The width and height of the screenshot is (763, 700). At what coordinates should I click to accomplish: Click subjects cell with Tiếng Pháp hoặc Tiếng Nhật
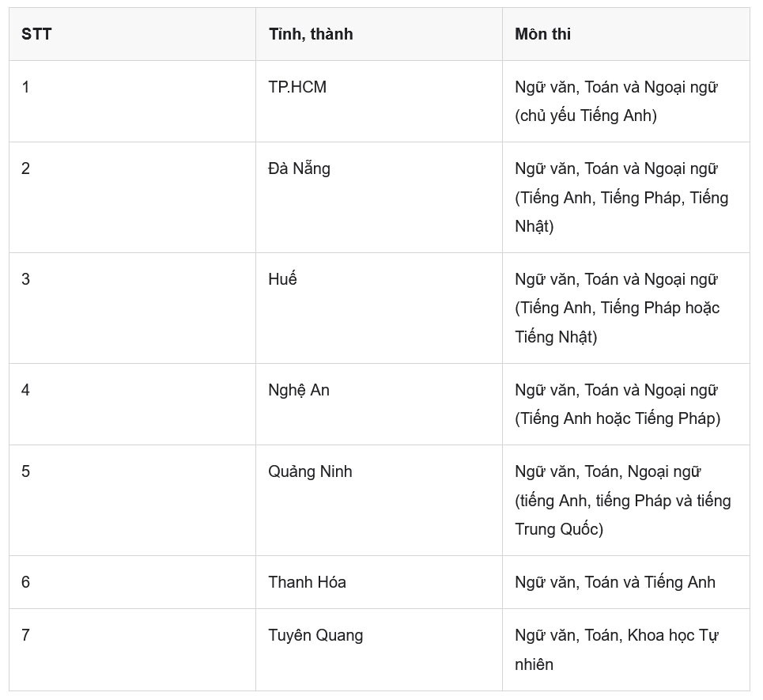618,308
